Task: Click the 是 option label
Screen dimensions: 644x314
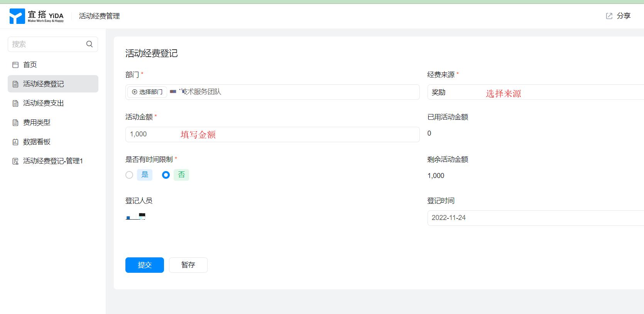Action: [145, 175]
